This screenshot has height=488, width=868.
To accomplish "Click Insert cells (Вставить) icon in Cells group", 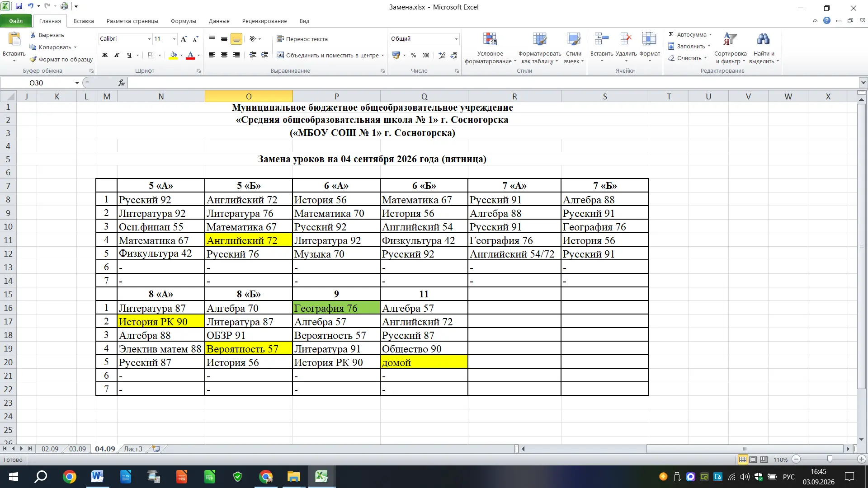I will [x=601, y=39].
